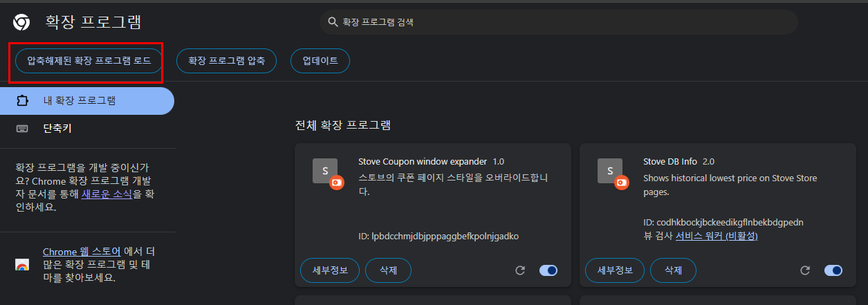Disable the Stove Coupon window expander toggle
This screenshot has height=305, width=868.
548,270
